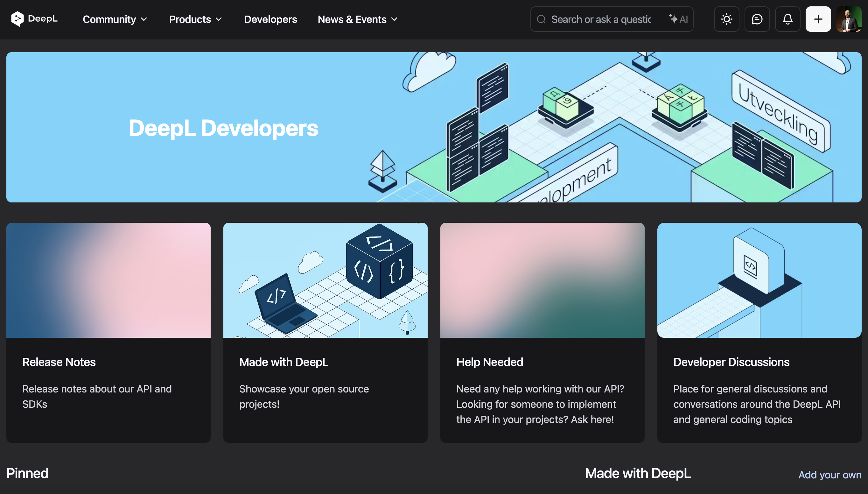Viewport: 868px width, 494px height.
Task: Focus the search or ask question field
Action: pyautogui.click(x=601, y=19)
